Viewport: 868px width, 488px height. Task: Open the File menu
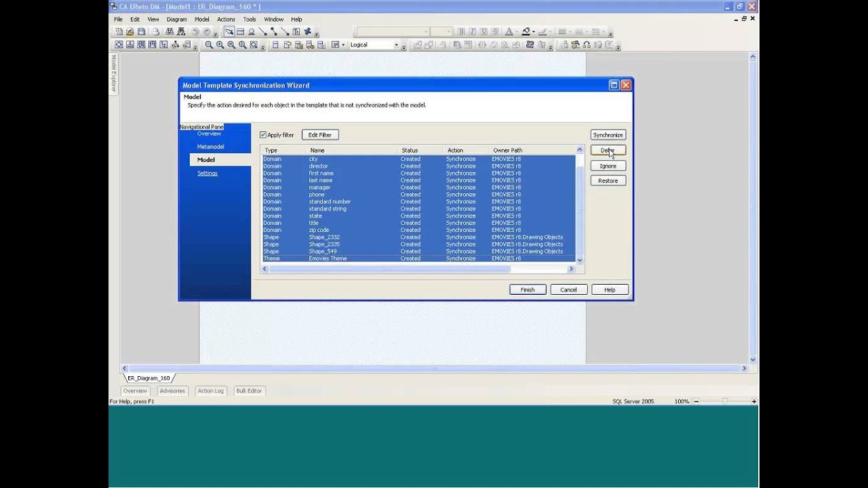(x=119, y=20)
